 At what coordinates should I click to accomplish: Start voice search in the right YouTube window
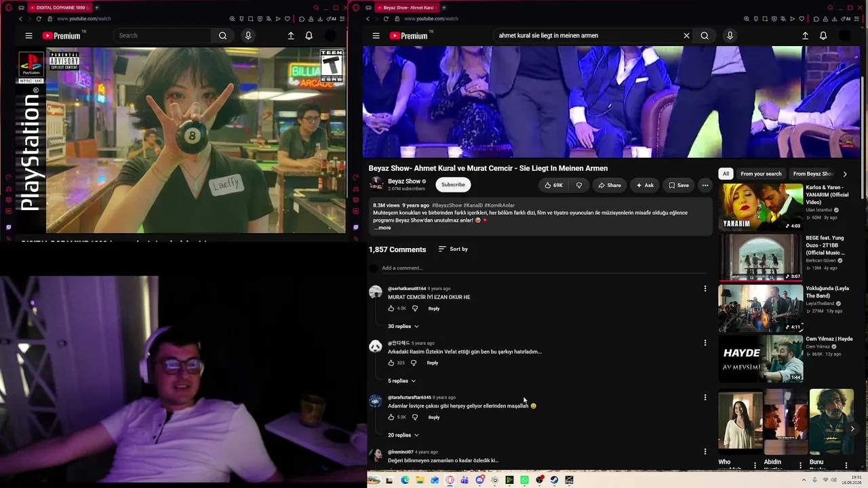[x=730, y=36]
